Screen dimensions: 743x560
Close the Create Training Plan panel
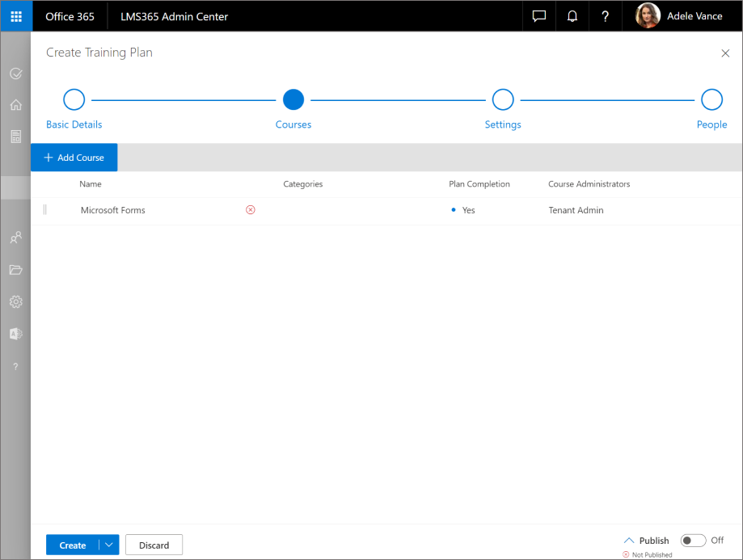725,53
